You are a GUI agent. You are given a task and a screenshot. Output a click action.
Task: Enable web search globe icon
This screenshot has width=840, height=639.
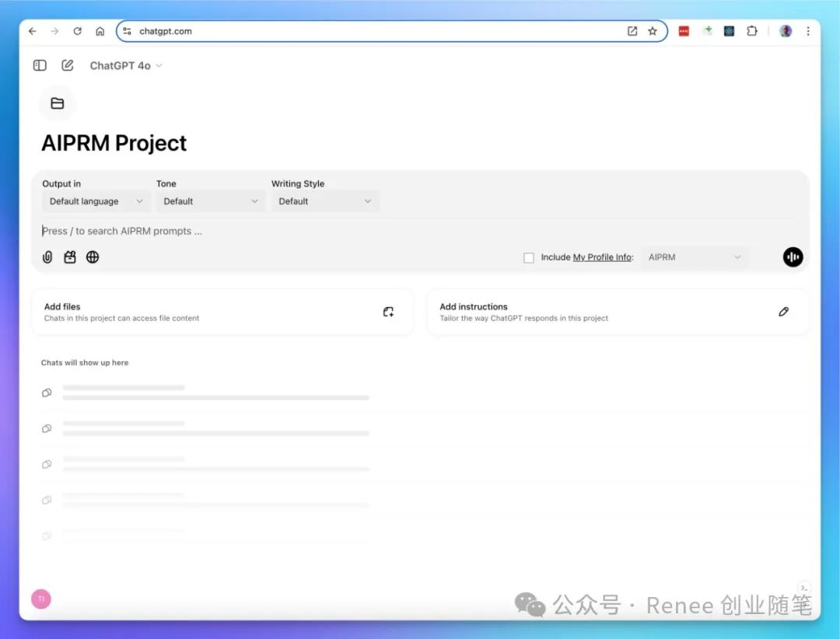[93, 257]
